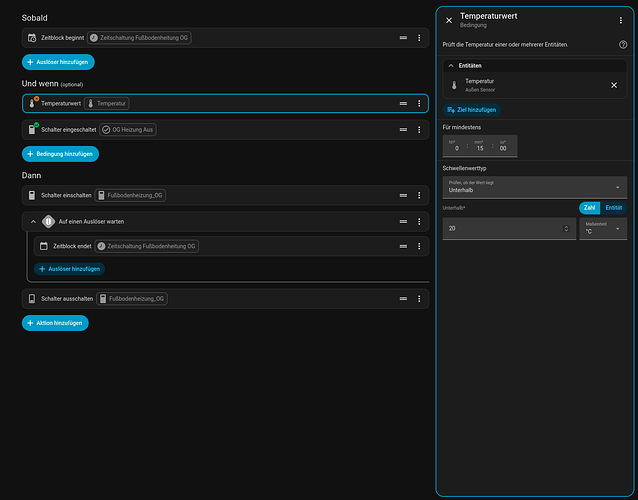
Task: Click the drag handle of Auf einen Auslöser warten
Action: (x=403, y=222)
